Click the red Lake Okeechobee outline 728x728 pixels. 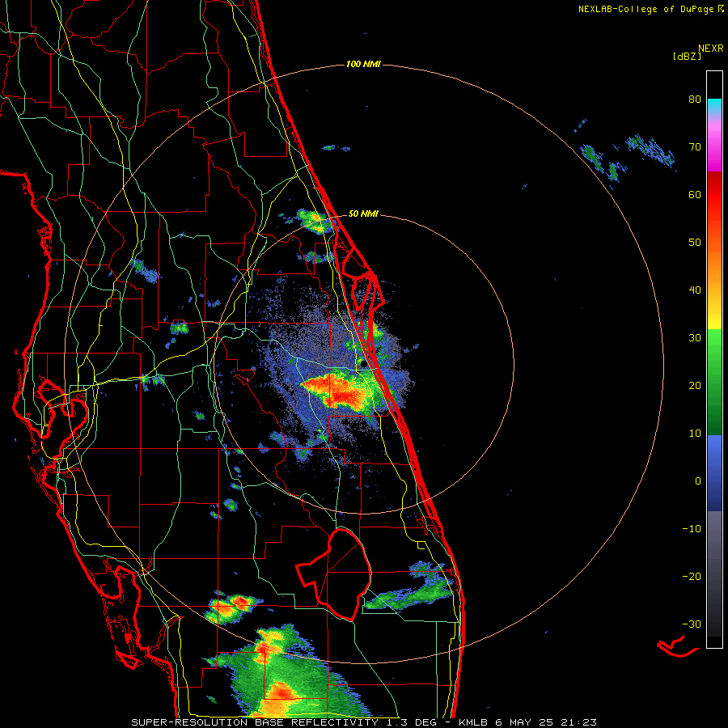tap(334, 574)
